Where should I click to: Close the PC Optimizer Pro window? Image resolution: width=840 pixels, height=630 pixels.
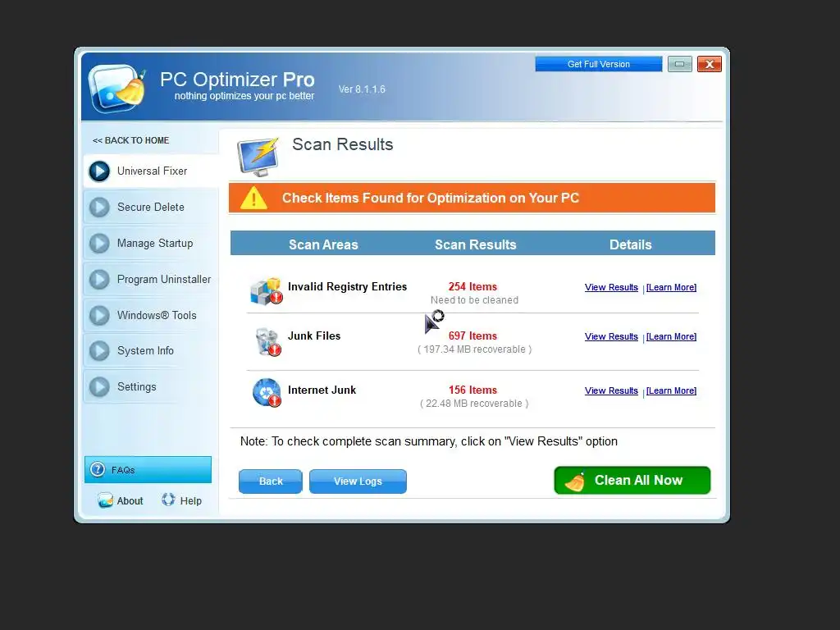710,64
